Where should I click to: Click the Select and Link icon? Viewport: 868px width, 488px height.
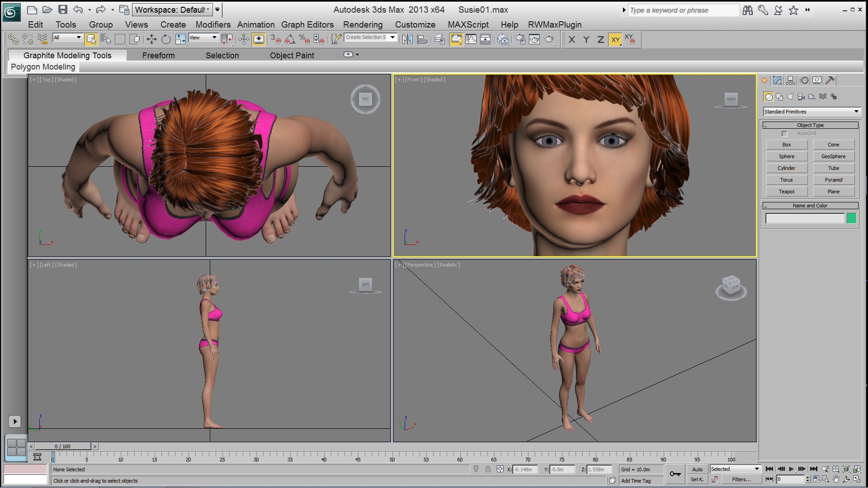coord(13,40)
